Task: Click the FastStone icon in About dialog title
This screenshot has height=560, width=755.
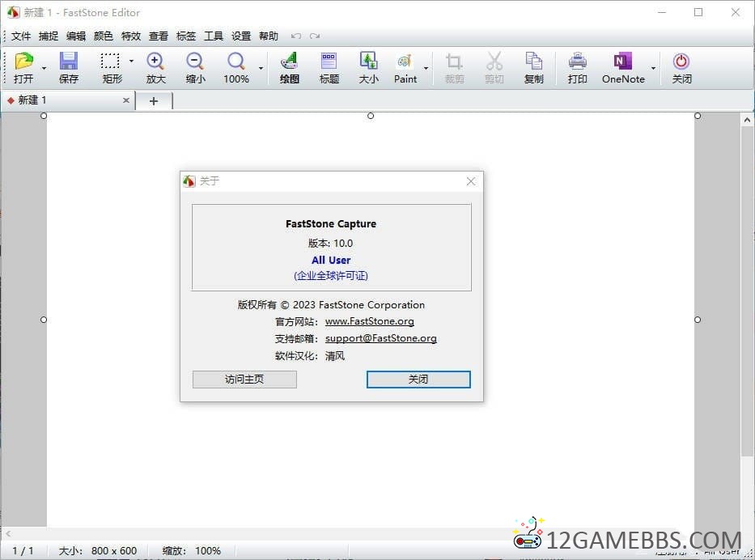Action: tap(189, 181)
